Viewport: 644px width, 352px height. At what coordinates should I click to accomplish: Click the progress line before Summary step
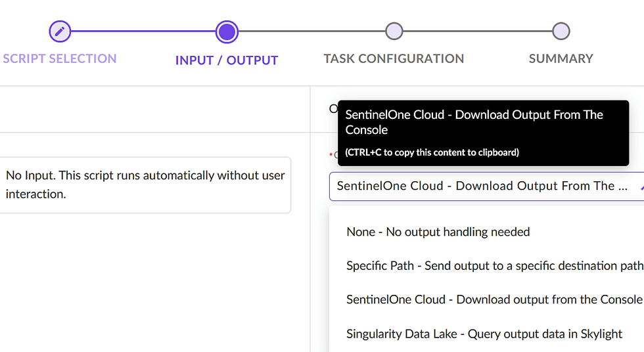477,31
